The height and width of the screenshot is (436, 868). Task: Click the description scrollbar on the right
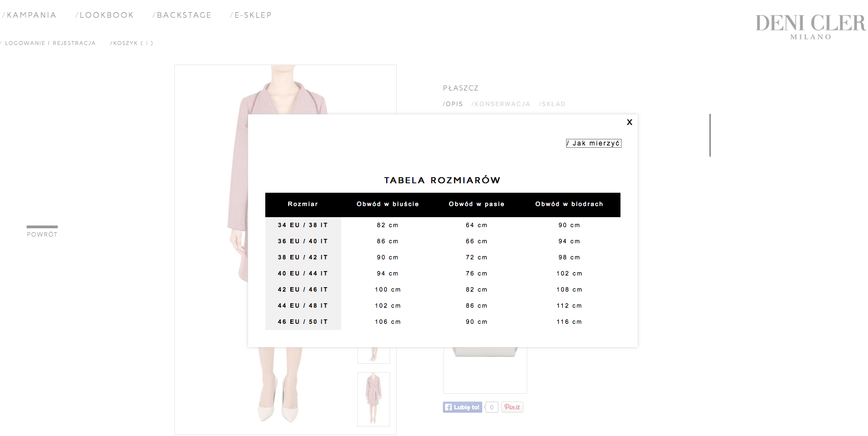tap(710, 135)
